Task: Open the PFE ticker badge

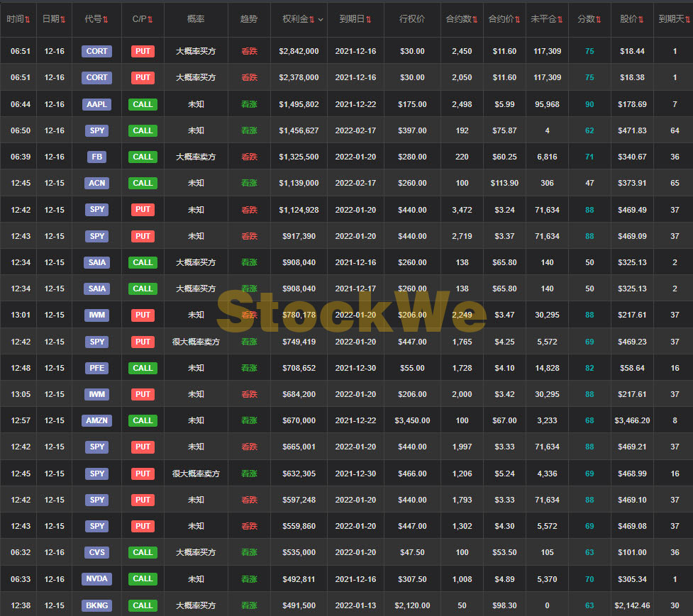Action: [96, 368]
